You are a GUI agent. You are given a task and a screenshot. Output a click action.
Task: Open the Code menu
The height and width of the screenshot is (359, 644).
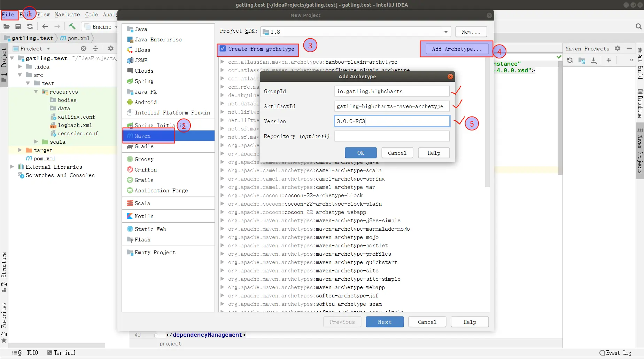point(91,15)
